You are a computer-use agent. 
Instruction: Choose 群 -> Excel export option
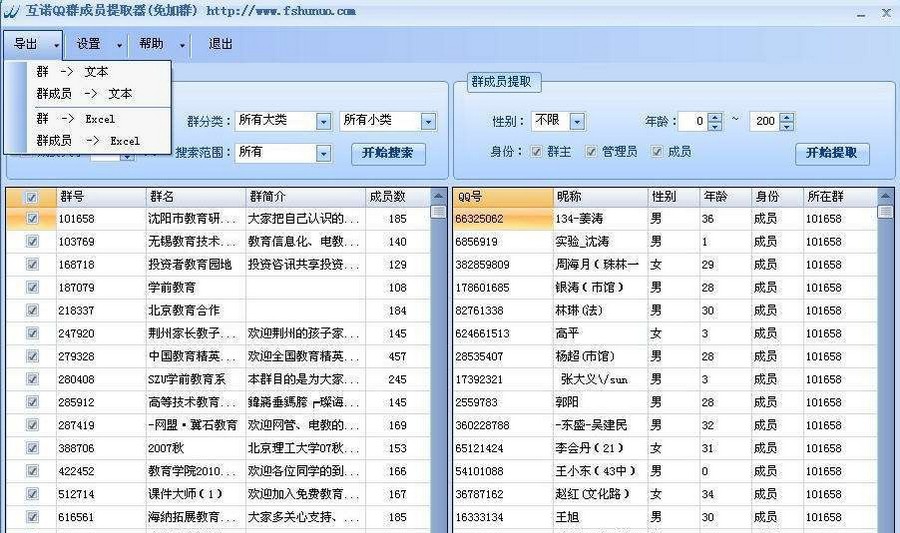[x=76, y=119]
